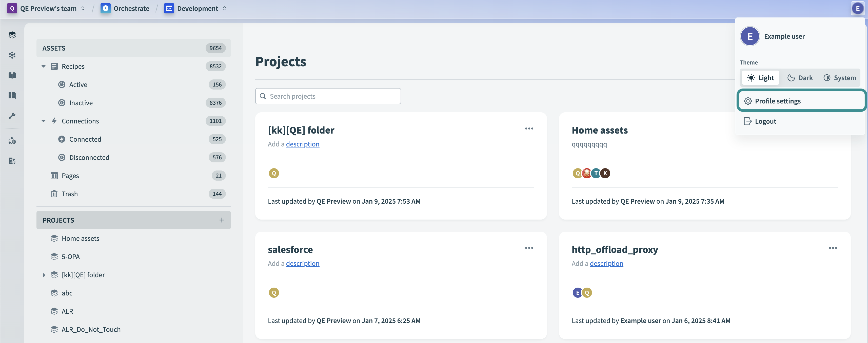868x343 pixels.
Task: Expand the [kk][QE] folder project
Action: 44,275
